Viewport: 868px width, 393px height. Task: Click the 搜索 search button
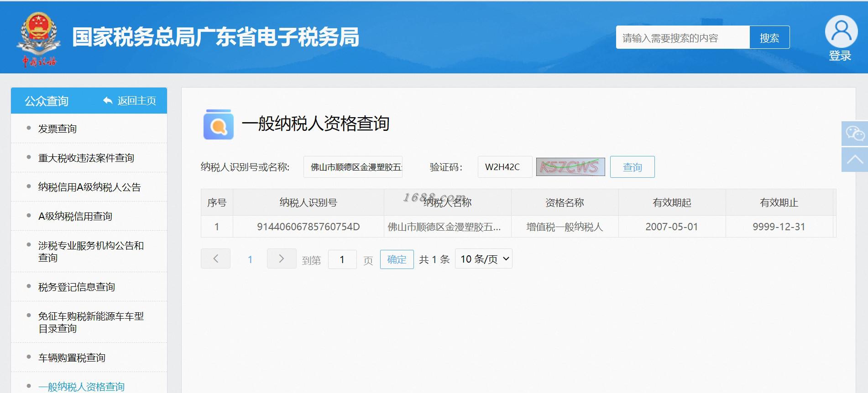click(769, 37)
